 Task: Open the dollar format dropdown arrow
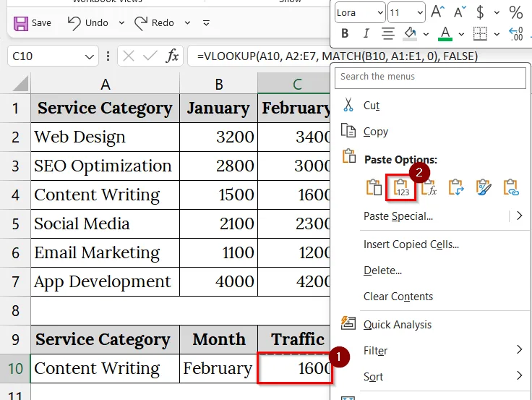tap(497, 13)
